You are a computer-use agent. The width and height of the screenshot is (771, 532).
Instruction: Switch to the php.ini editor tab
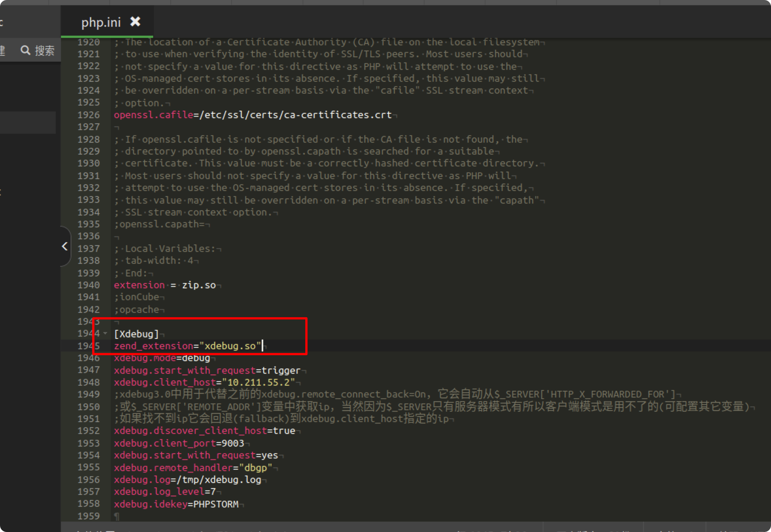click(x=101, y=23)
